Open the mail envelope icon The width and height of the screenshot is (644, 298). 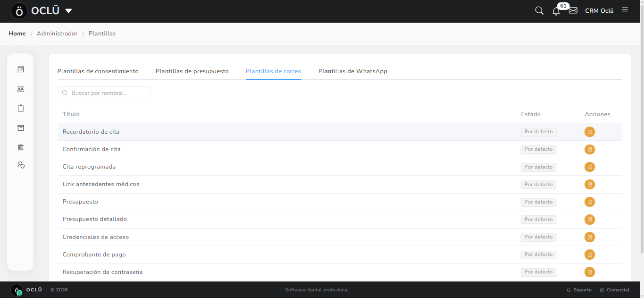573,10
